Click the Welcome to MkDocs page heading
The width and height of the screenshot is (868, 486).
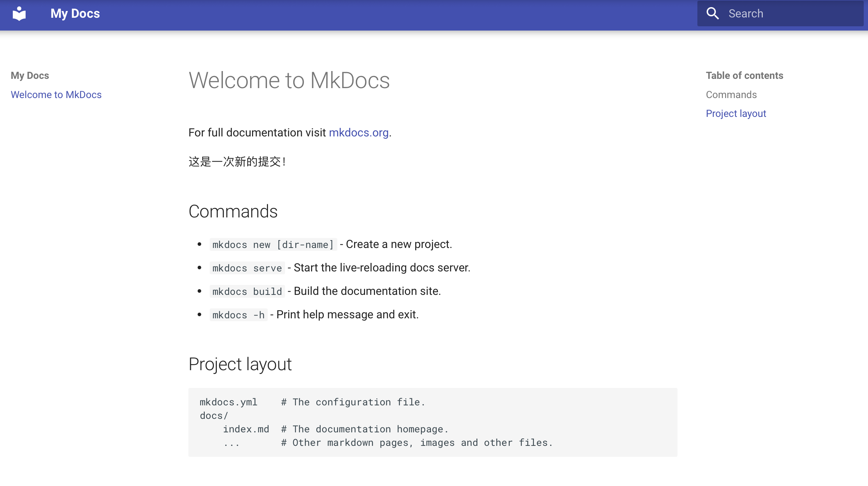click(x=289, y=80)
